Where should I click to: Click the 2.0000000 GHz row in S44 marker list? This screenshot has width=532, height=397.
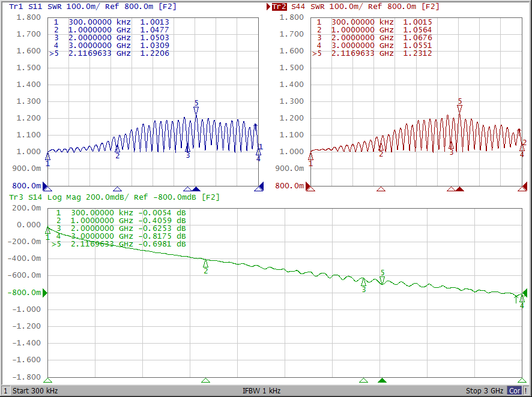(x=372, y=38)
